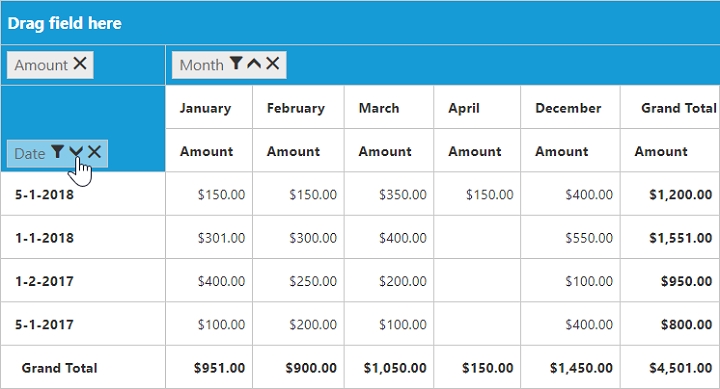Toggle Date sort order with down chevron
The height and width of the screenshot is (389, 720).
[x=76, y=152]
